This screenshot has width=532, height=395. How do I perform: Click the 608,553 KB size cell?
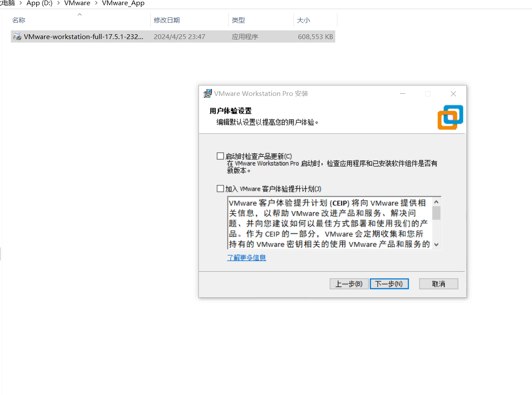[x=316, y=37]
